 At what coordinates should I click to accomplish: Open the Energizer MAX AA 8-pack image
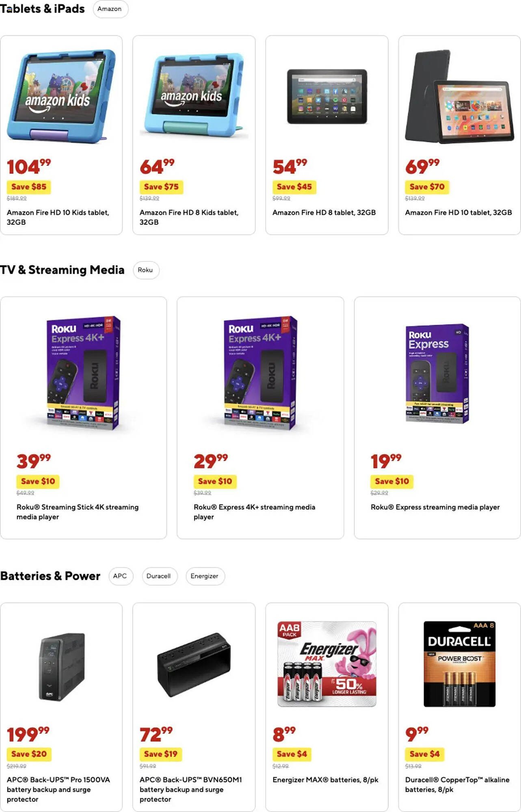[x=327, y=664]
